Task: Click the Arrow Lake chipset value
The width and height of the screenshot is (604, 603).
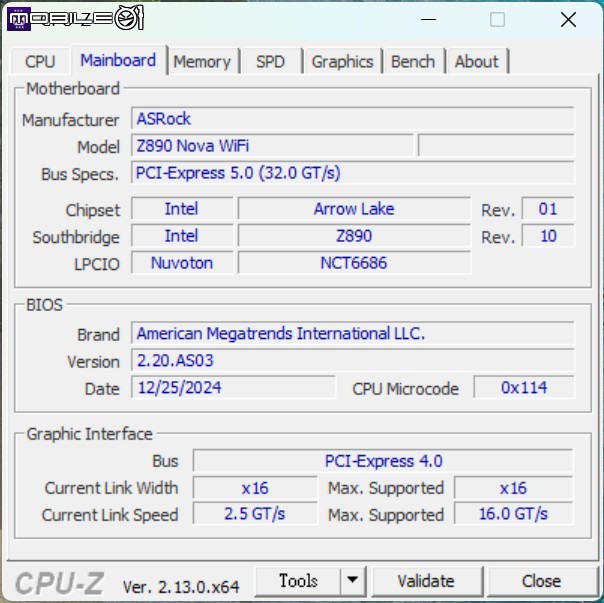Action: [x=354, y=209]
